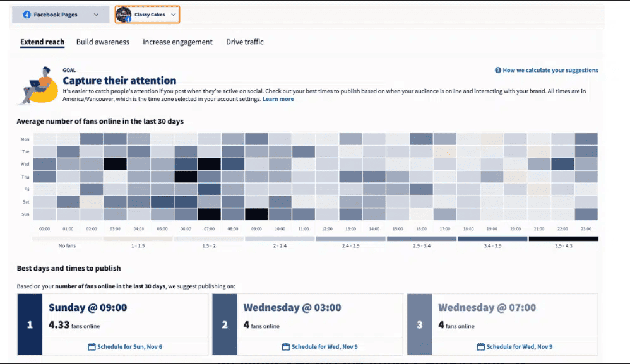Click the calendar icon in the third suggestion
Viewport: 630px width, 364px height.
[x=480, y=346]
